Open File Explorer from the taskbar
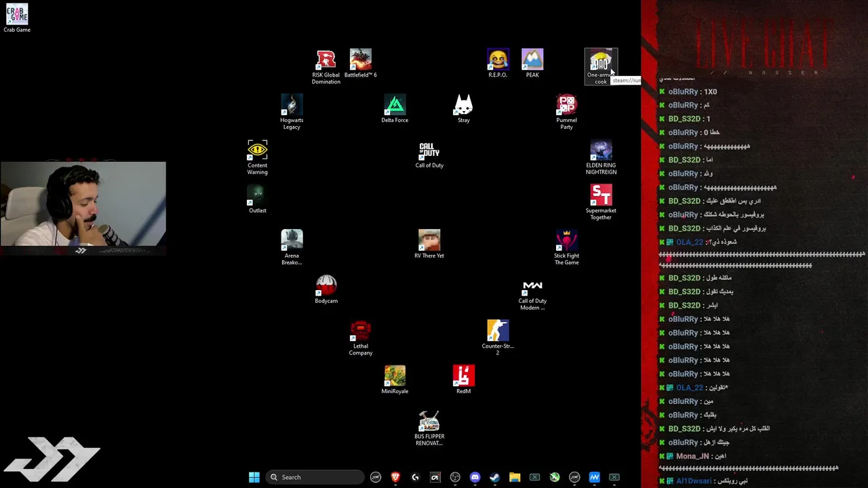 point(515,477)
